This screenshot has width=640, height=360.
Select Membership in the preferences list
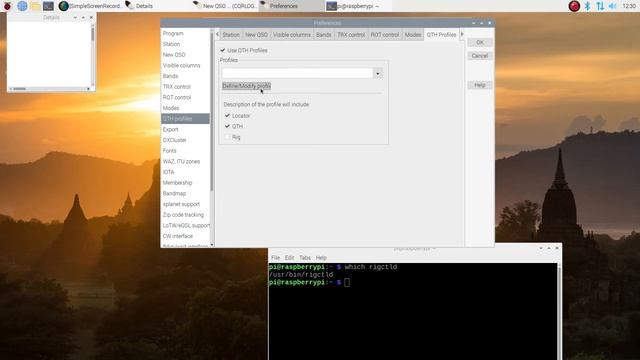click(186, 182)
